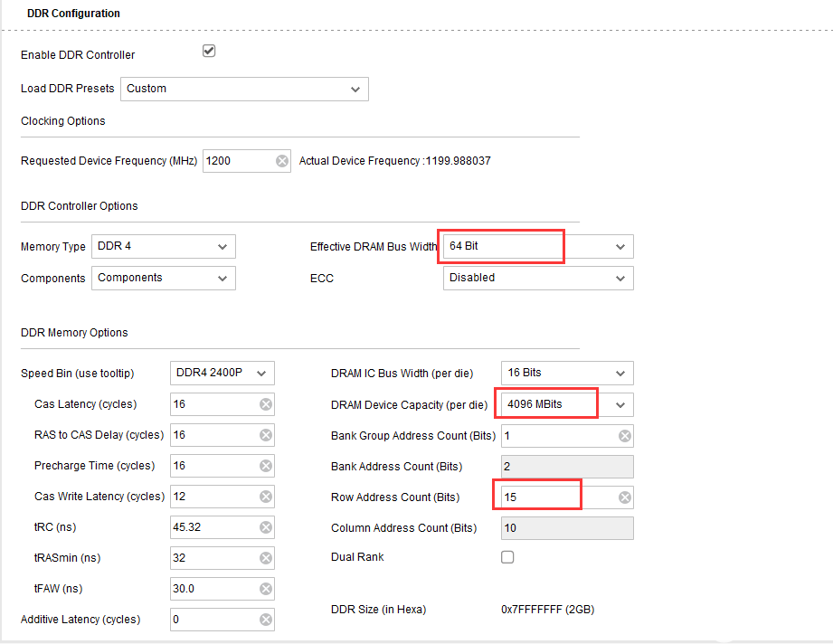Clear the Additive Latency value

[x=266, y=620]
